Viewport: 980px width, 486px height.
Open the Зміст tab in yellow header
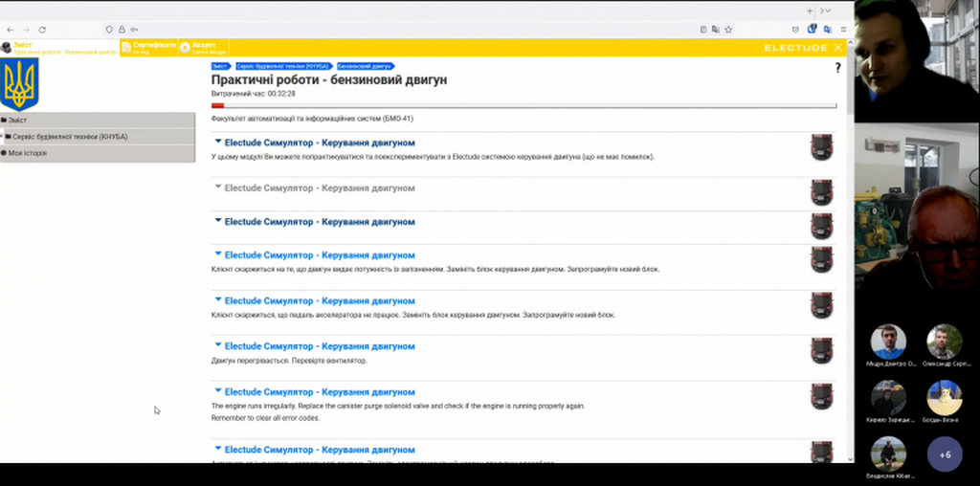point(59,48)
